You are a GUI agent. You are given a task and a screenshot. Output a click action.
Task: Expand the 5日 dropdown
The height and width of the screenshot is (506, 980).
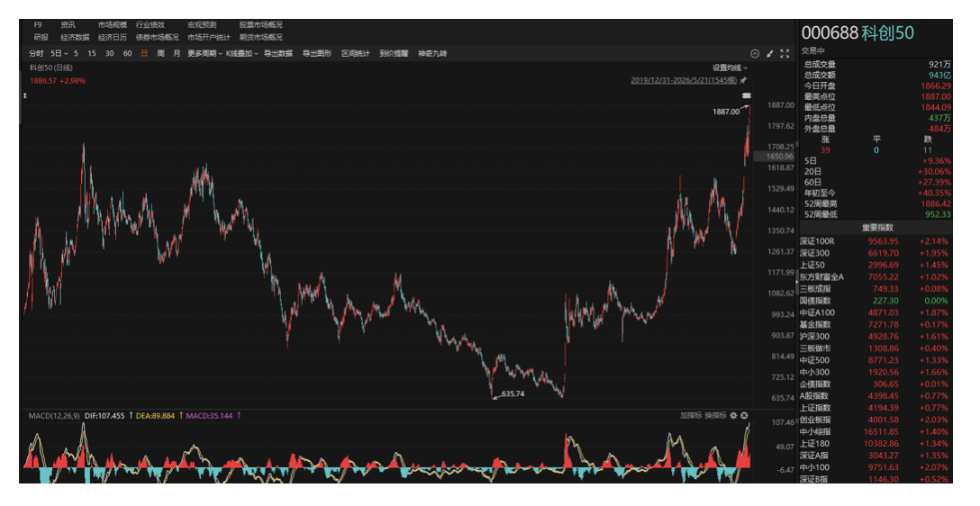coord(59,54)
